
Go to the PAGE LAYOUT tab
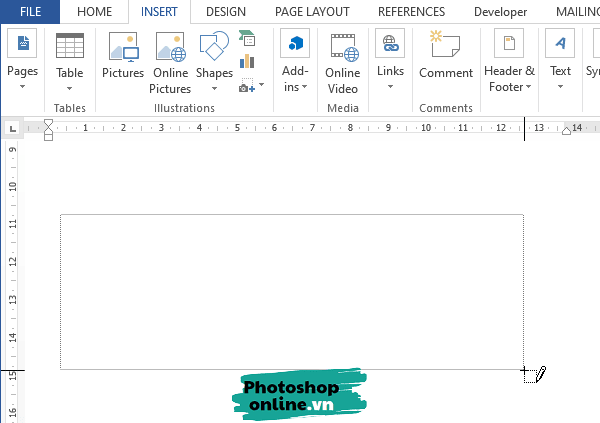(x=312, y=11)
